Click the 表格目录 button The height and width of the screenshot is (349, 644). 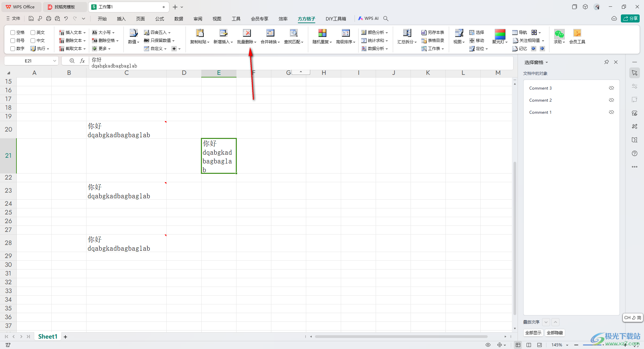tap(433, 41)
